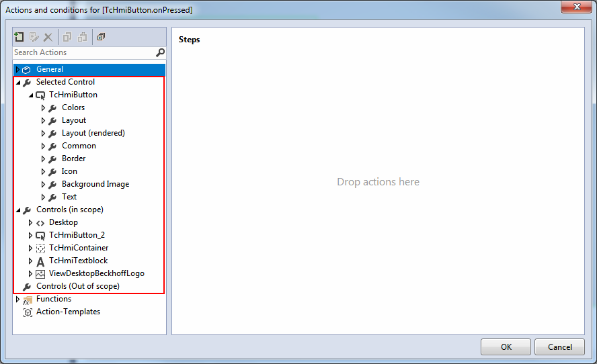Click the Border wrench icon
597x364 pixels.
pos(52,159)
